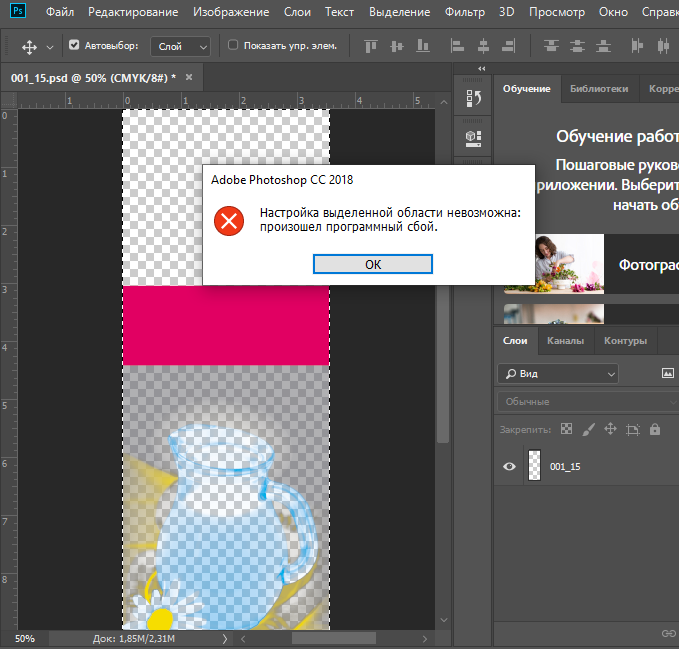Click lock transparent pixels icon
The width and height of the screenshot is (679, 649).
click(566, 429)
